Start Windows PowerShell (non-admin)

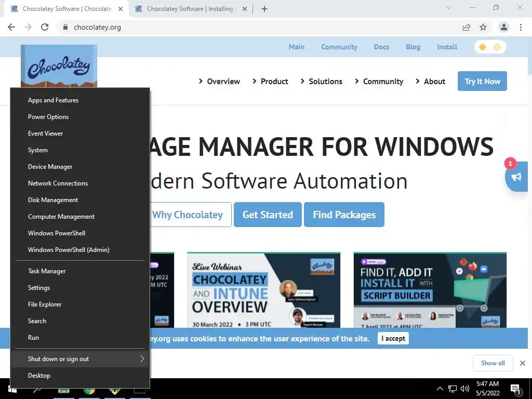[81, 233]
